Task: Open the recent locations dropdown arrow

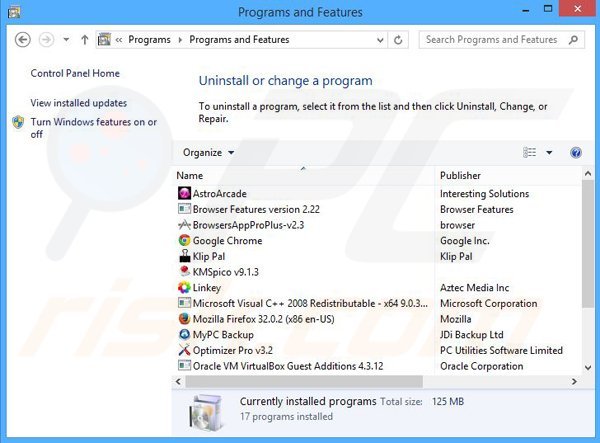Action: tap(66, 39)
